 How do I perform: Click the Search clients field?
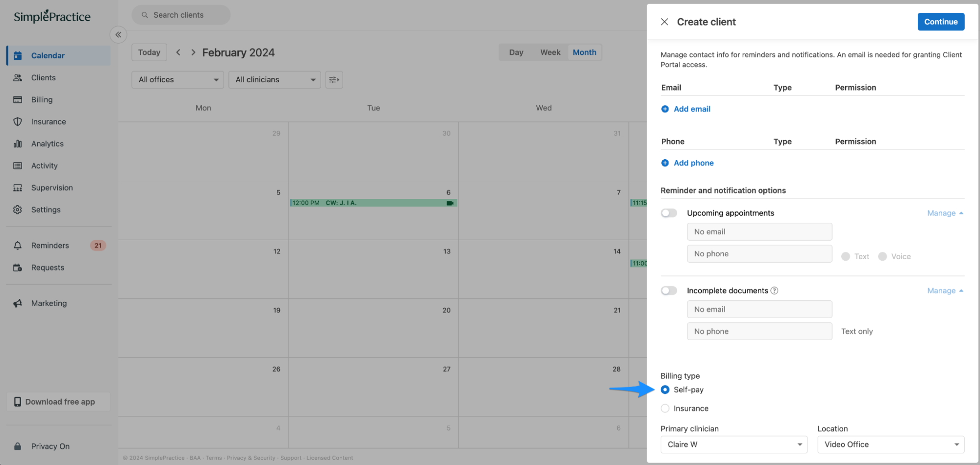(x=181, y=15)
